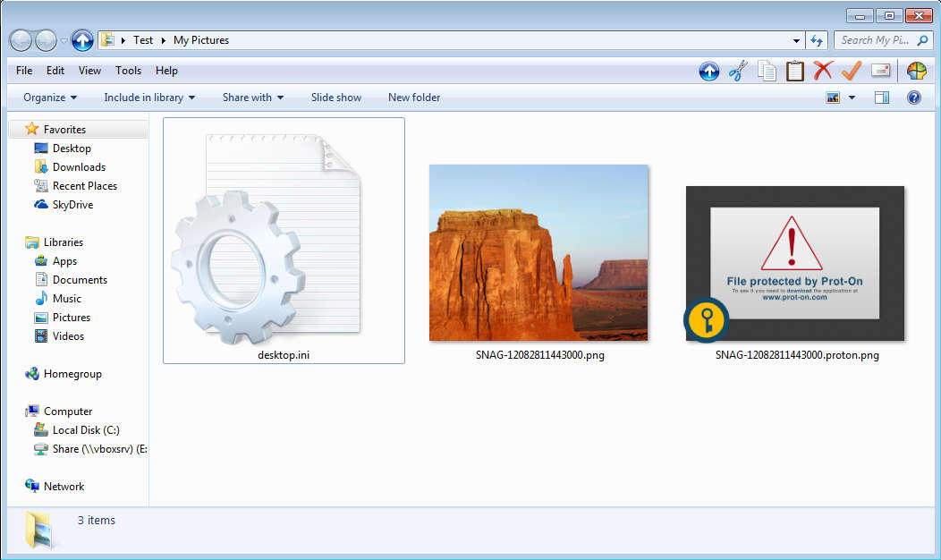Click the blue Up arrow next to address bar

(82, 40)
